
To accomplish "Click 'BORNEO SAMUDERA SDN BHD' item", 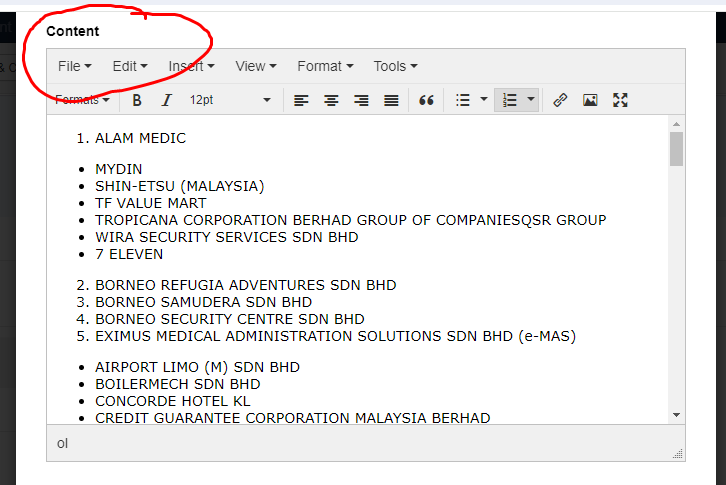I will [203, 302].
